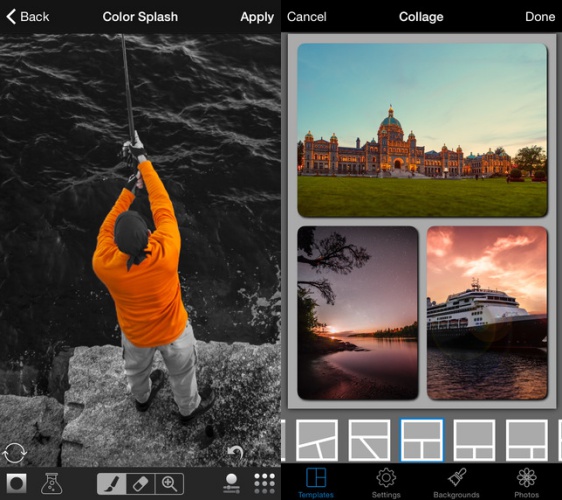Go Back from Color Splash
The height and width of the screenshot is (500, 562).
point(28,16)
